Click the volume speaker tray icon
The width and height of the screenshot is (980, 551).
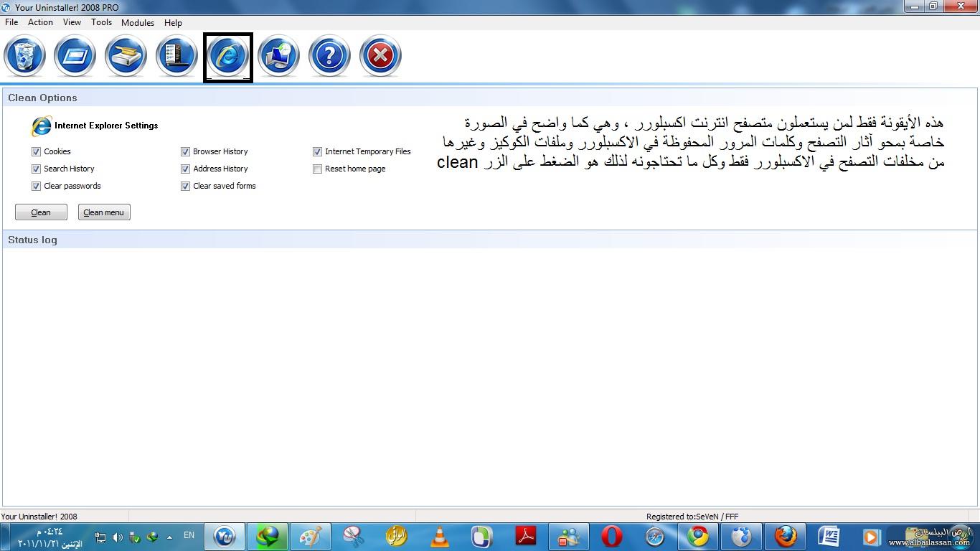[117, 537]
